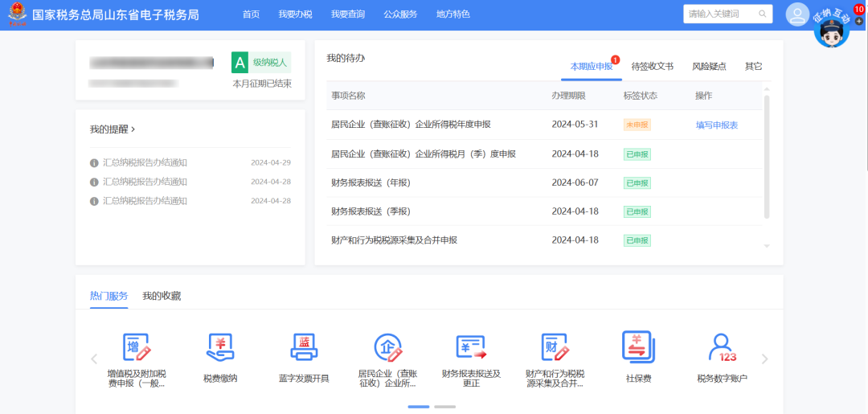Click the 2024-05-31 deadline cell
The image size is (868, 414).
575,125
